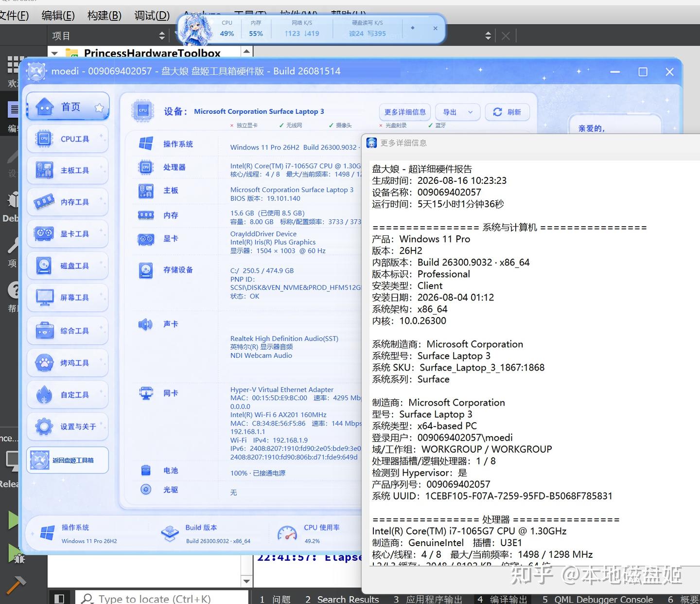The width and height of the screenshot is (700, 604).
Task: Click the 电池 battery icon
Action: (x=146, y=471)
